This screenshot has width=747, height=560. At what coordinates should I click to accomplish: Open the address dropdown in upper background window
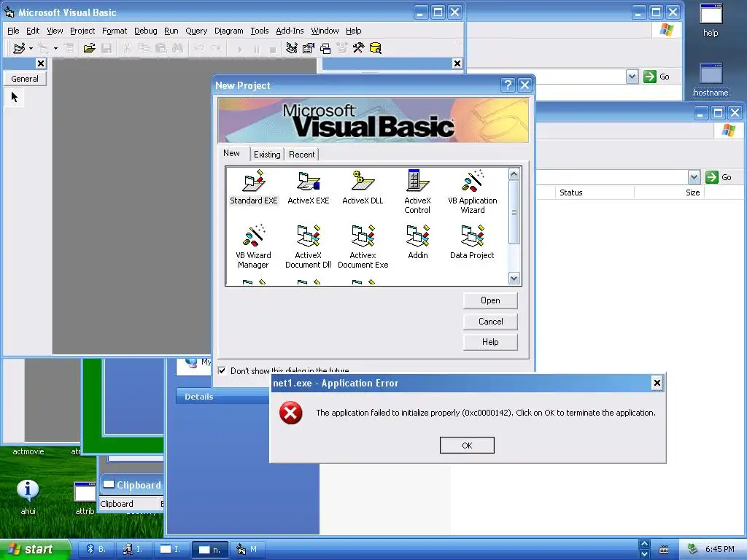(x=632, y=77)
